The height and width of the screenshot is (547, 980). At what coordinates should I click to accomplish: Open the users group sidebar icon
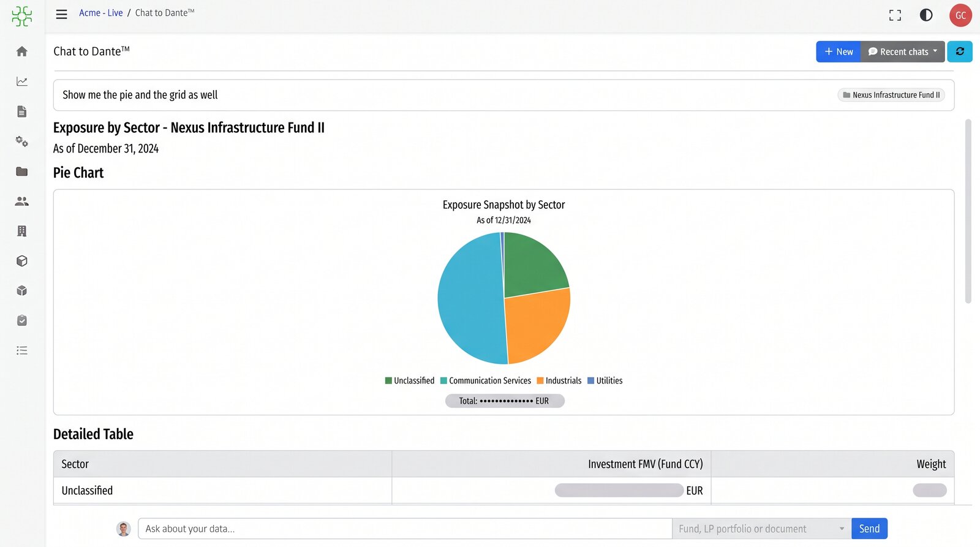[22, 201]
